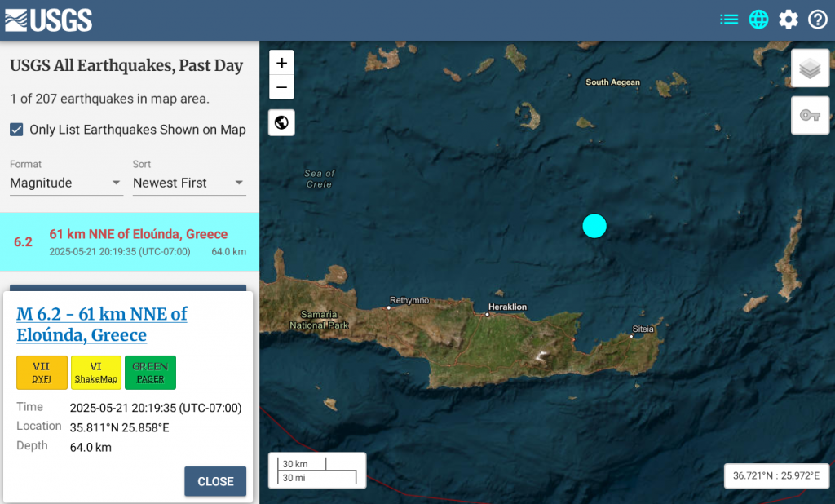Viewport: 835px width, 504px height.
Task: Select the 6.2 Eloúnda earthquake list row
Action: tap(130, 242)
